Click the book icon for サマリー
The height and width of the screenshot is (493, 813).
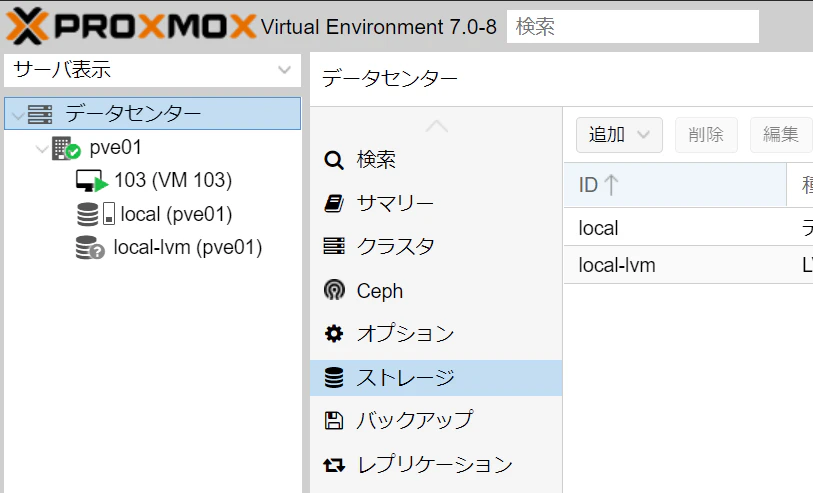(x=333, y=203)
